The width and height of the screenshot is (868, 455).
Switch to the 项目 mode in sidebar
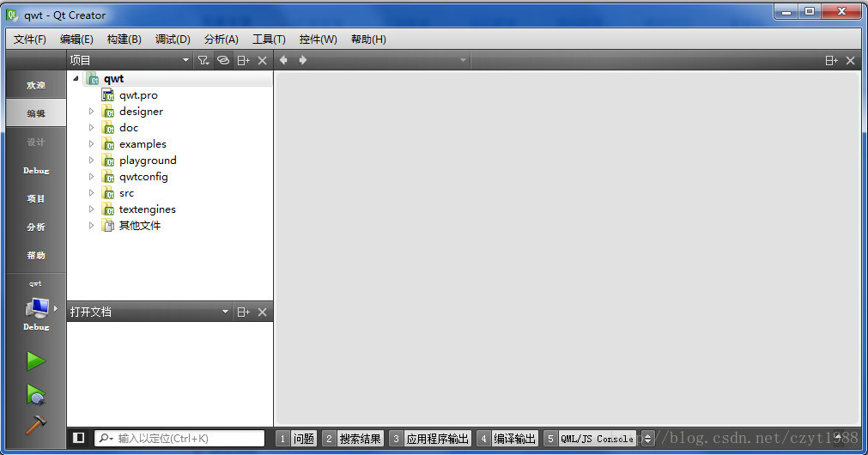[36, 198]
